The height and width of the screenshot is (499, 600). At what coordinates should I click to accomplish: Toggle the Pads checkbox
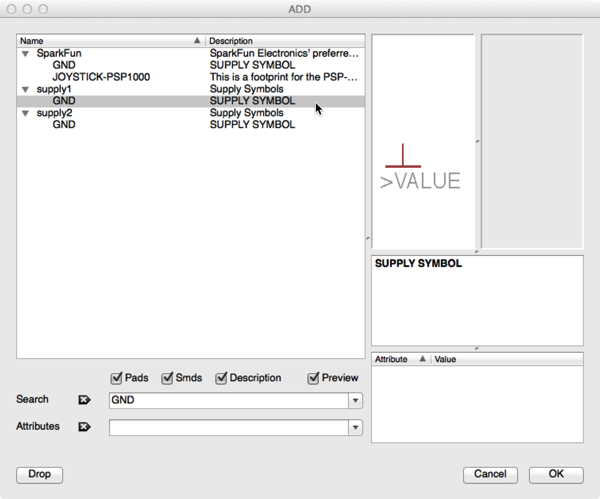point(116,378)
